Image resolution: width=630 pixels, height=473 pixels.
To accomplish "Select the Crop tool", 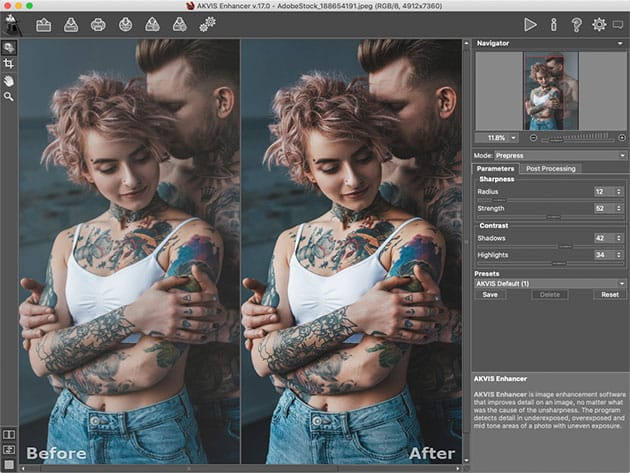I will tap(9, 63).
